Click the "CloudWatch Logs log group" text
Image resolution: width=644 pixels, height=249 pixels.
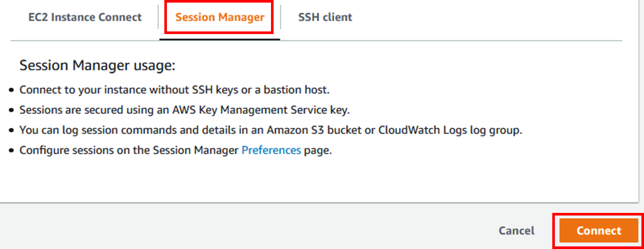tap(450, 130)
